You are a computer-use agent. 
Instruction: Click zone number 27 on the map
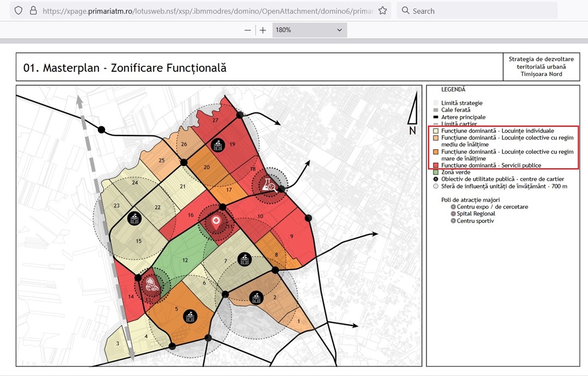tap(215, 120)
